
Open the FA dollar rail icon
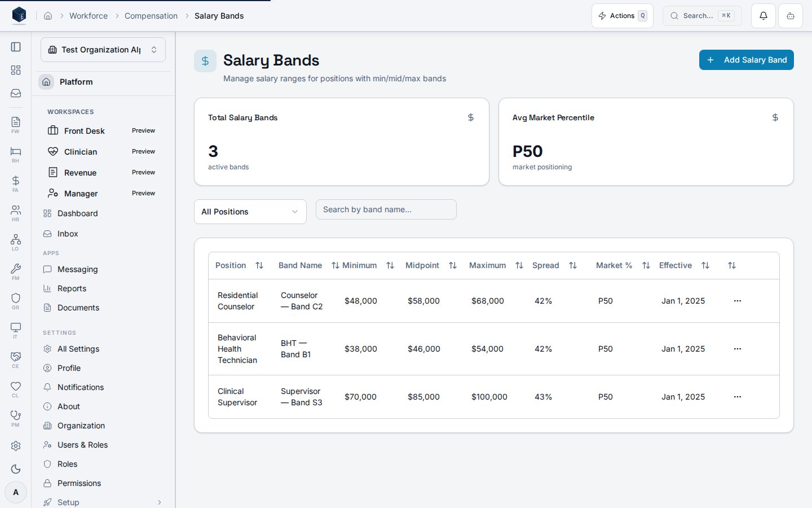click(16, 183)
